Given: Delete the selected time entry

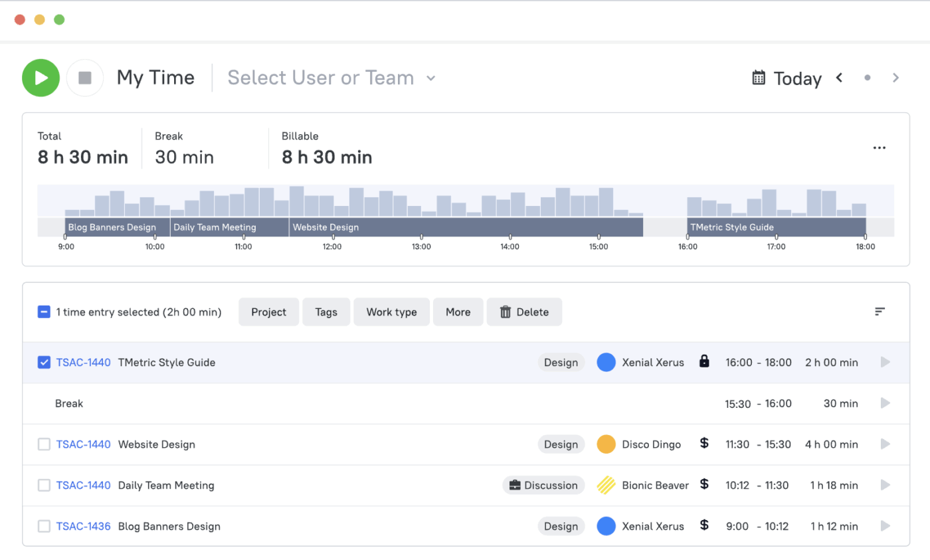Looking at the screenshot, I should pos(524,312).
